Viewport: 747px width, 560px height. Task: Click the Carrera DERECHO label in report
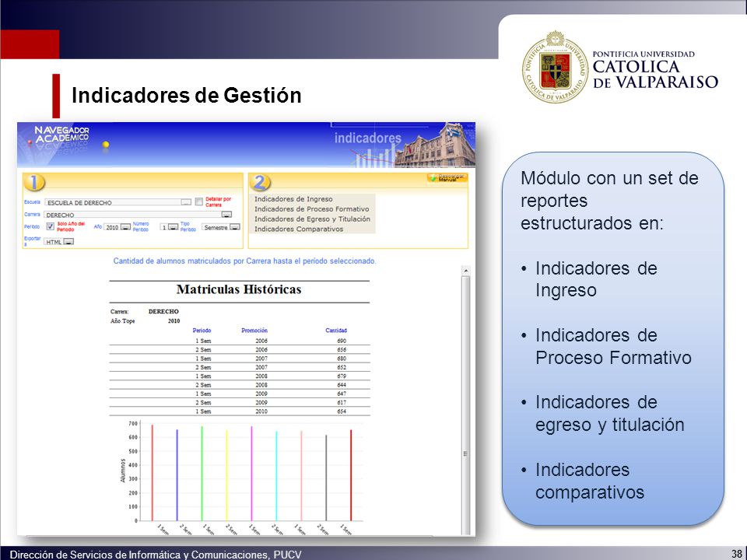point(163,311)
